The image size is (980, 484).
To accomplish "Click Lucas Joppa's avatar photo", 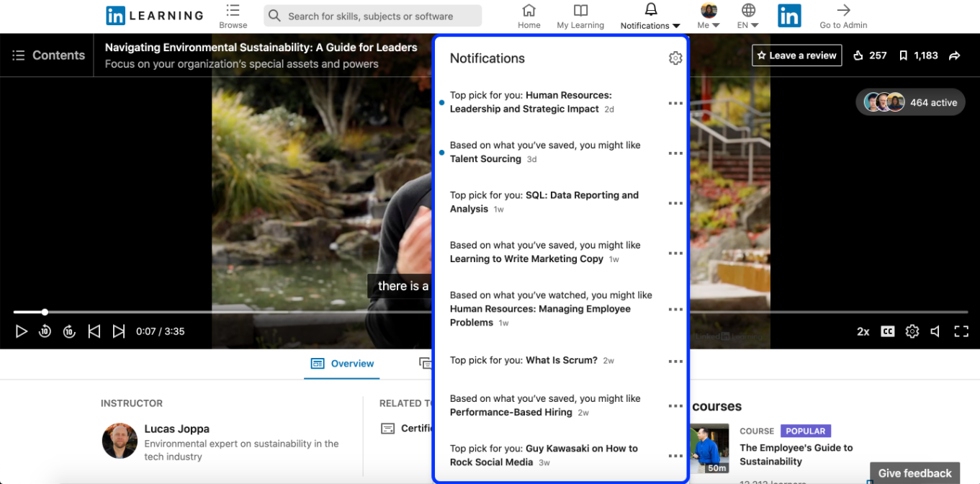I will click(120, 441).
